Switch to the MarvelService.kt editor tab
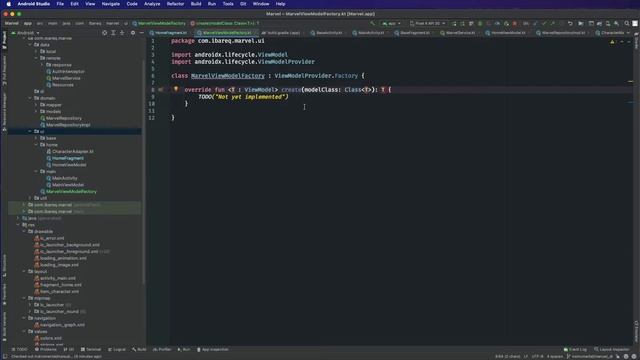This screenshot has width=640, height=360. (458, 33)
